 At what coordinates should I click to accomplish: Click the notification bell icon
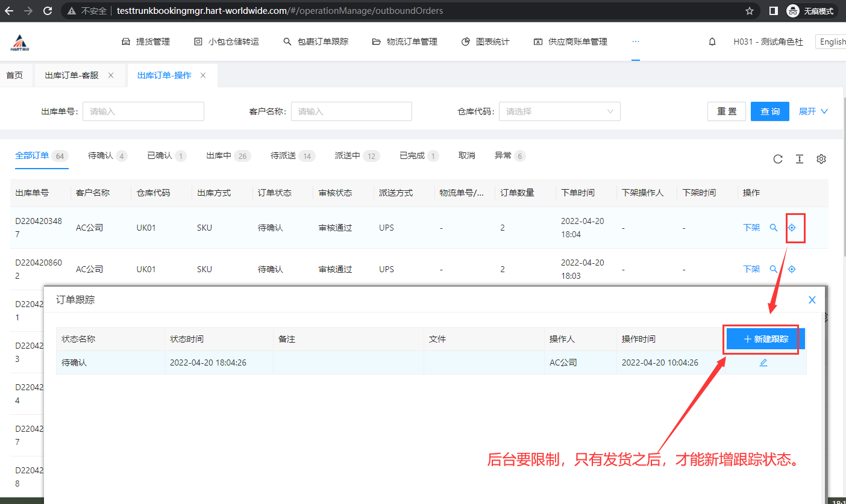[712, 42]
